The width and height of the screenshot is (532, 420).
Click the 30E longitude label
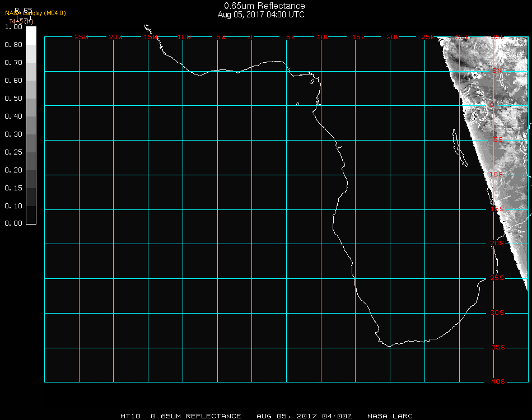pyautogui.click(x=463, y=37)
